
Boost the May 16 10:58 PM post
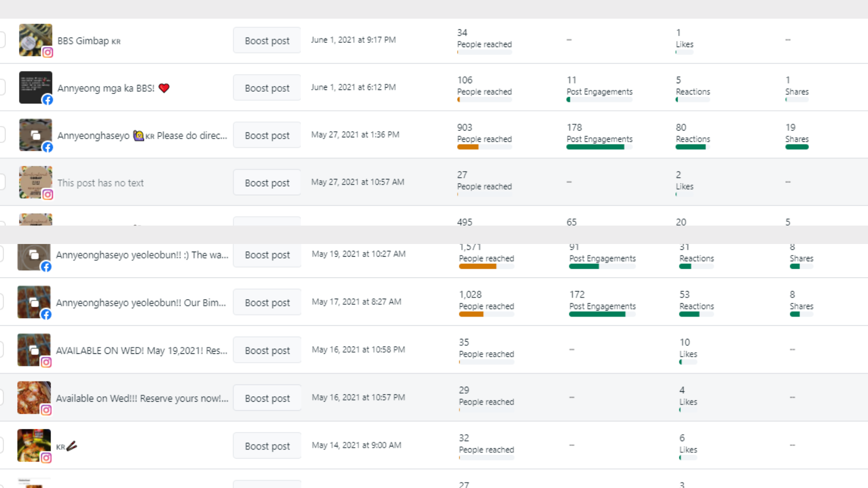[267, 351]
